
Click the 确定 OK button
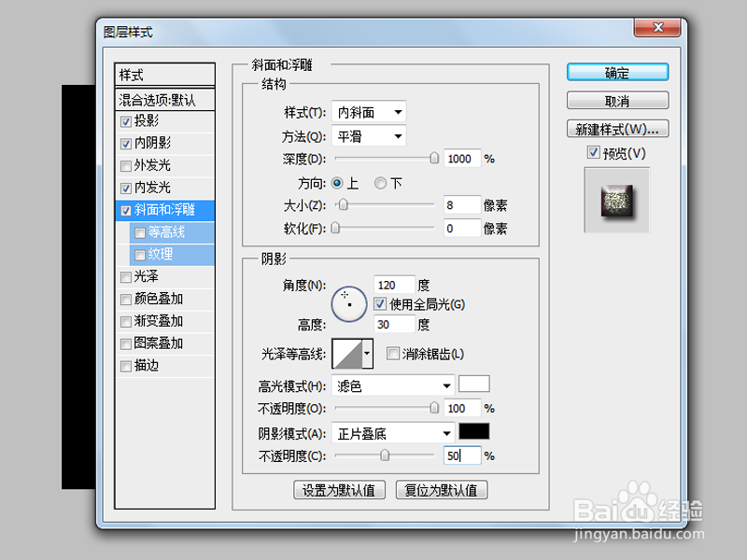coord(617,73)
